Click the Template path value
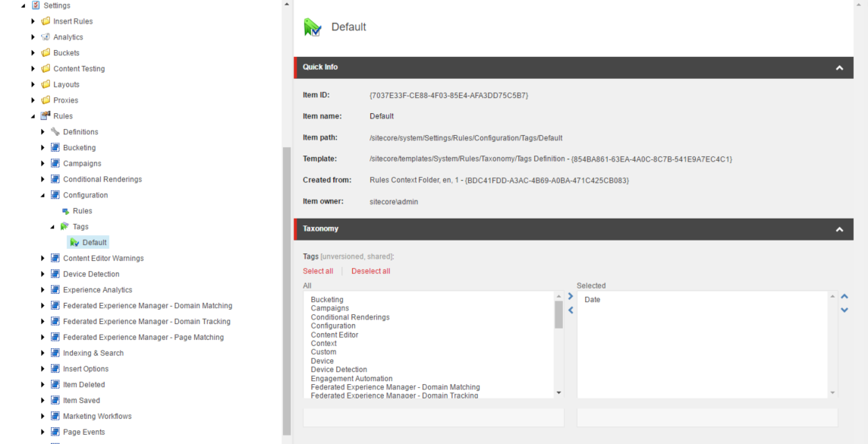 click(551, 159)
